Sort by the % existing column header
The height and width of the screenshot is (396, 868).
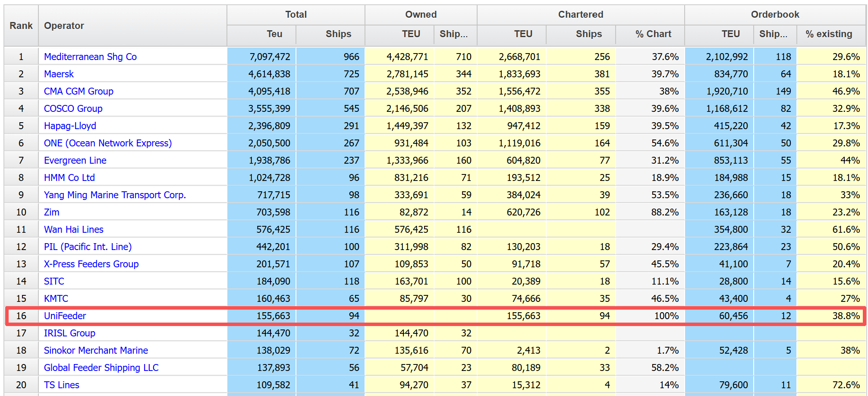click(x=828, y=34)
